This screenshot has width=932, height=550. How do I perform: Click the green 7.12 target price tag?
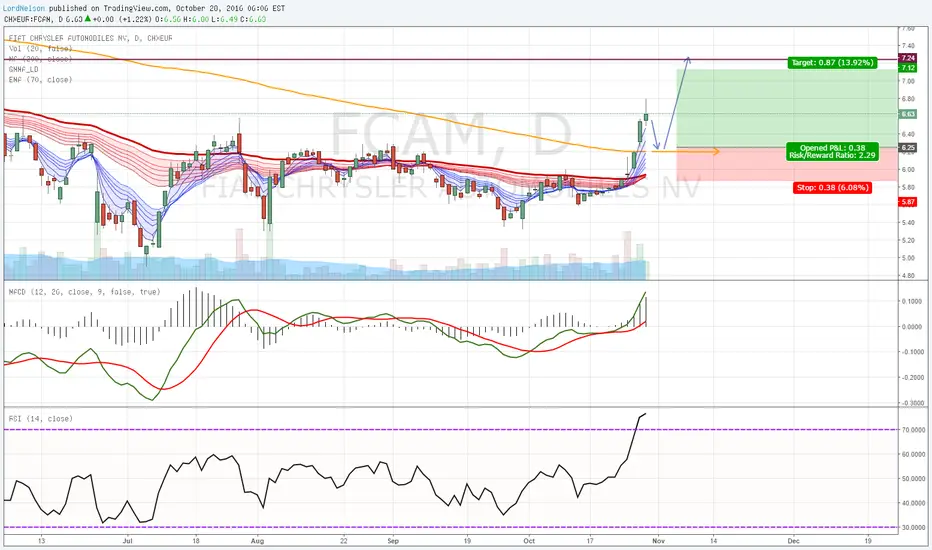[907, 68]
